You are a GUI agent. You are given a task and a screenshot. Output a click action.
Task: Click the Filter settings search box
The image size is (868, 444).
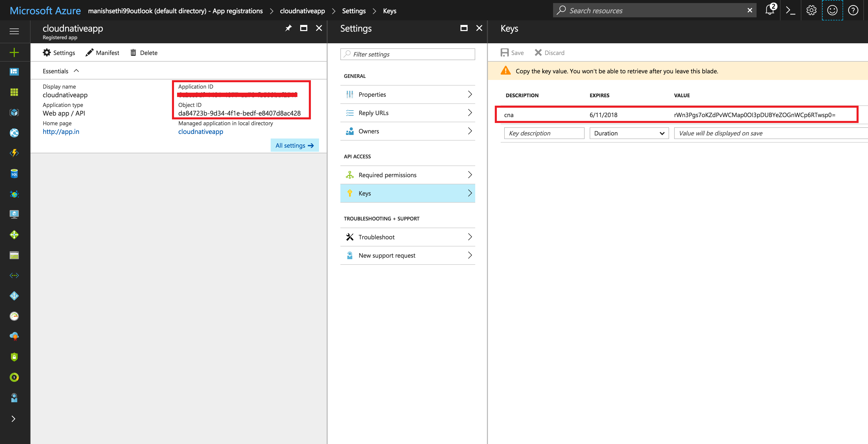(407, 54)
